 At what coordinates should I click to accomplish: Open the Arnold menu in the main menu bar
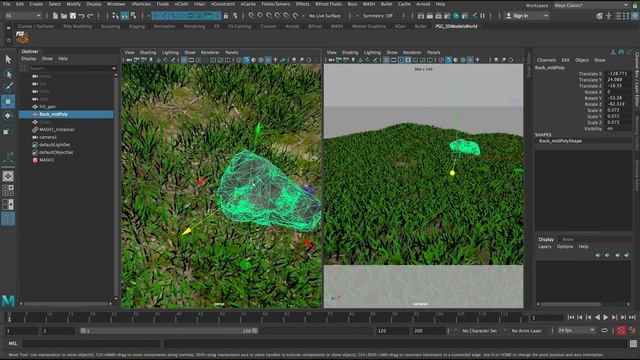[x=423, y=4]
